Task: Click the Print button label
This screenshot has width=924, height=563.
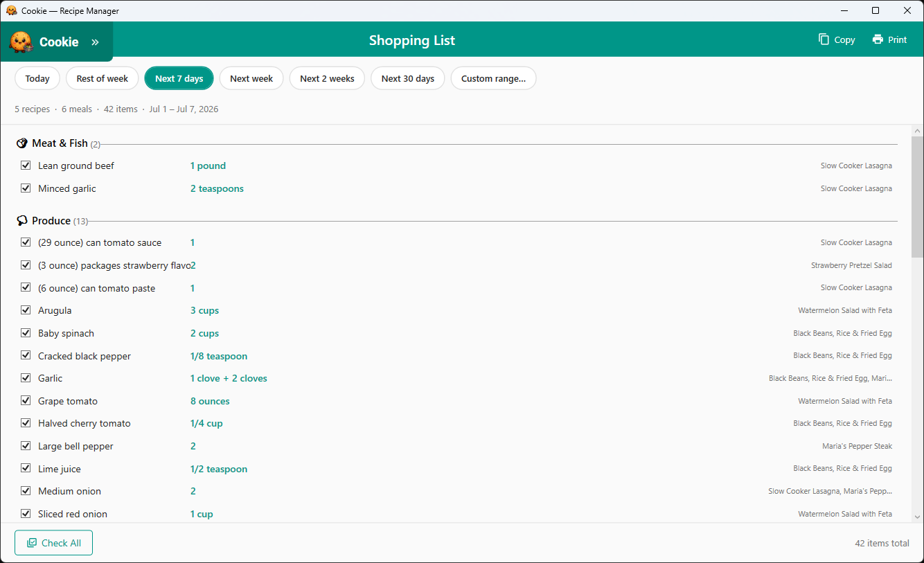Action: (x=898, y=40)
